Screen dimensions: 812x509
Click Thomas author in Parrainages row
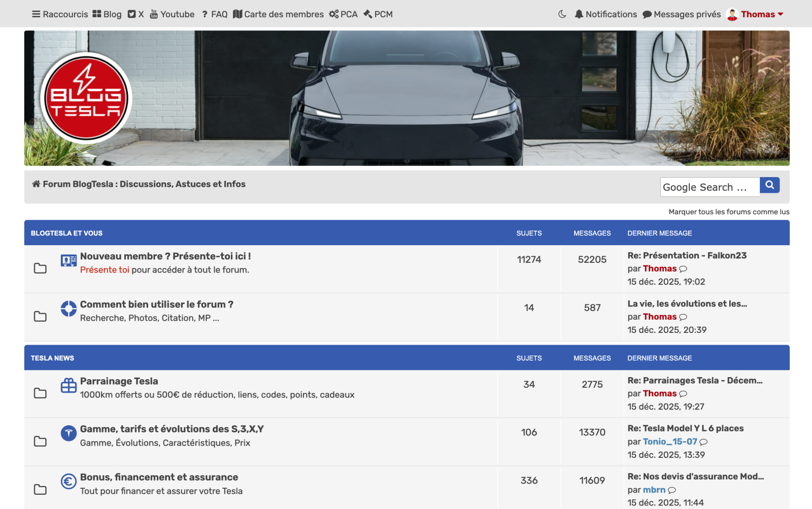point(660,393)
